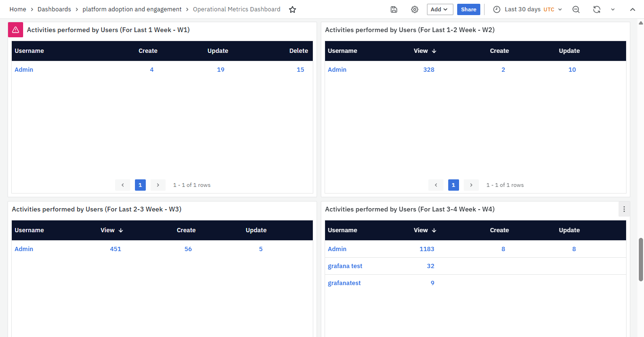Click next page arrow in W1 panel pagination
Viewport: 644px width, 337px height.
click(x=158, y=185)
